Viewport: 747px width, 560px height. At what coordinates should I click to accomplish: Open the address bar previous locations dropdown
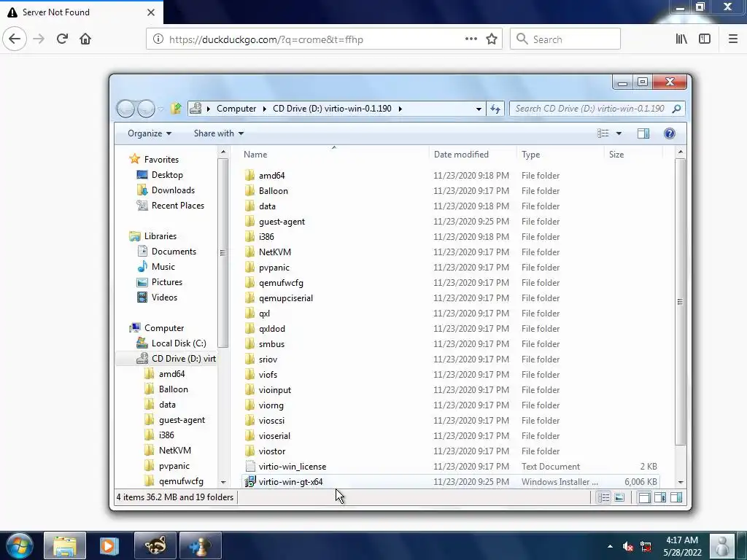point(479,109)
